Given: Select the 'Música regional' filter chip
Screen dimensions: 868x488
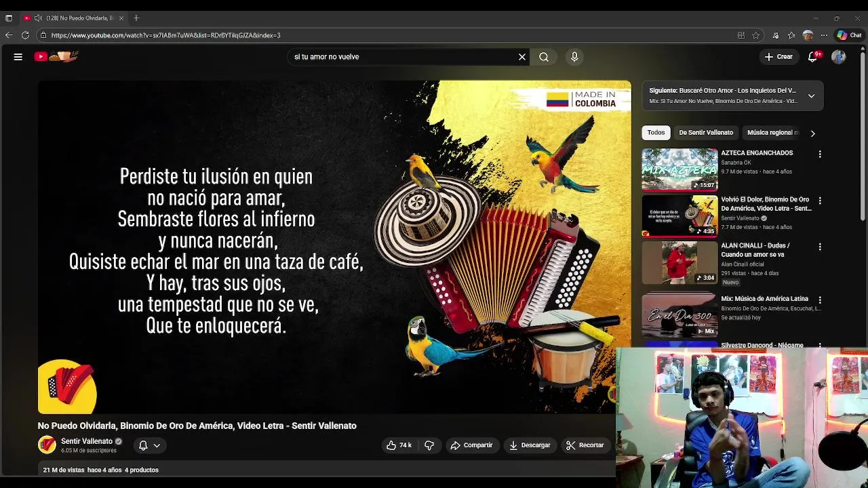Looking at the screenshot, I should point(773,133).
